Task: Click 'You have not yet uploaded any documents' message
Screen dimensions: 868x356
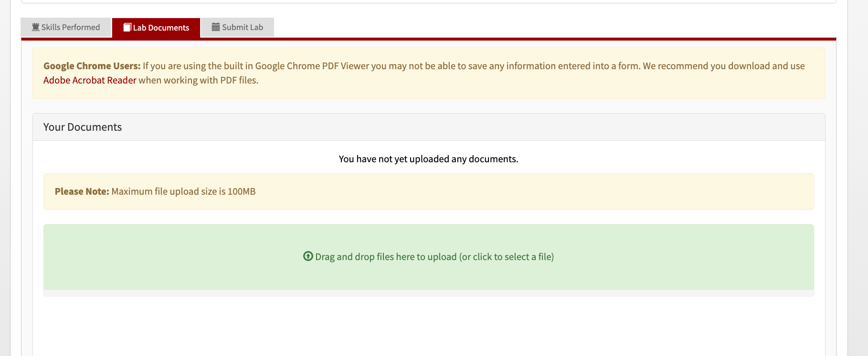Action: click(428, 159)
